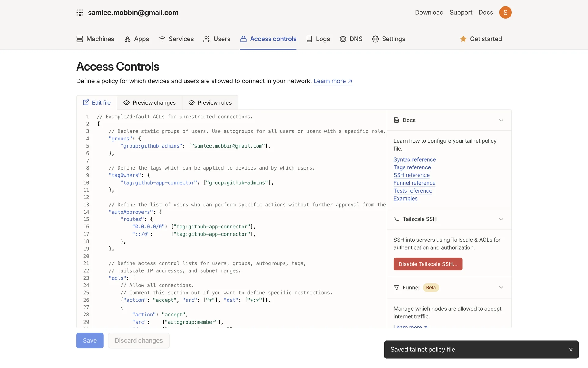Dismiss the Saved tailnet policy notification
Viewport: 588px width, 368px height.
pos(571,350)
